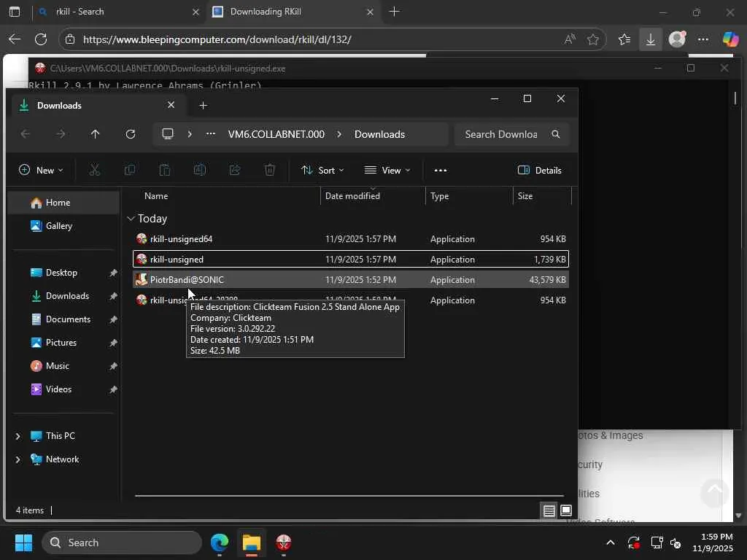
Task: Open the New button menu
Action: click(41, 171)
